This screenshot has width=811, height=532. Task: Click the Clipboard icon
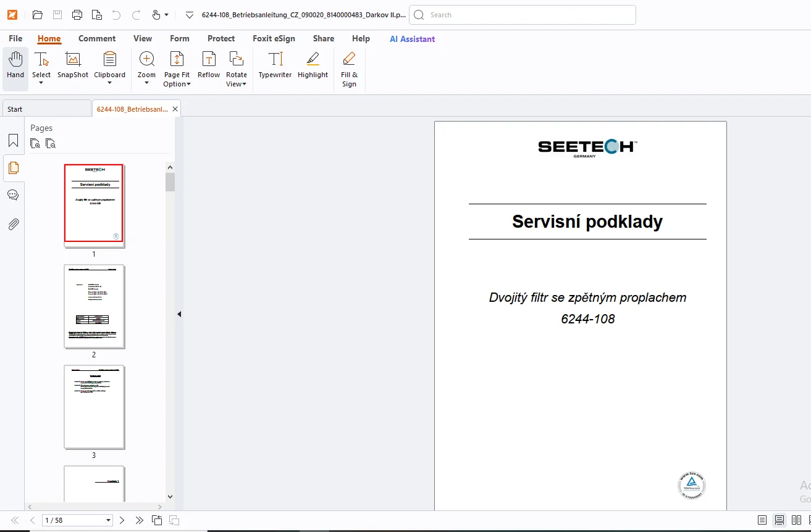coord(110,59)
